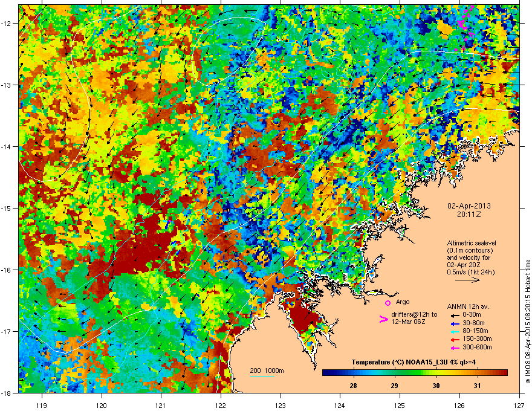The height and width of the screenshot is (411, 532).
Task: Click the longitude 121 axis label
Action: pyautogui.click(x=161, y=405)
